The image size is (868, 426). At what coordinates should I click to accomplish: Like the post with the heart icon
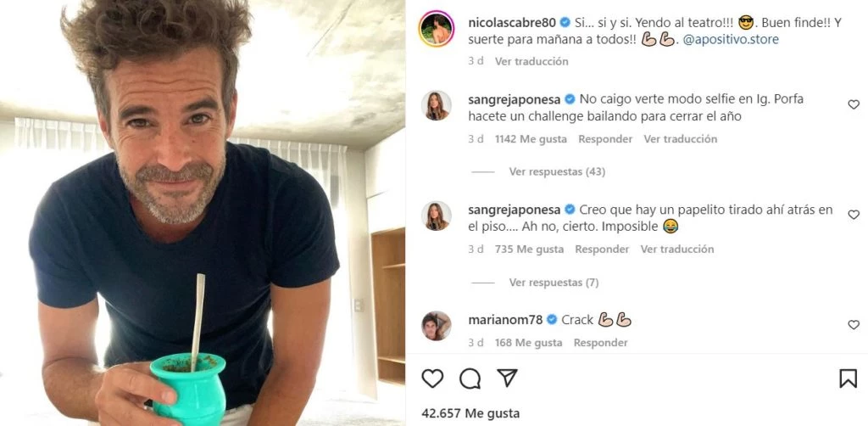pyautogui.click(x=432, y=378)
